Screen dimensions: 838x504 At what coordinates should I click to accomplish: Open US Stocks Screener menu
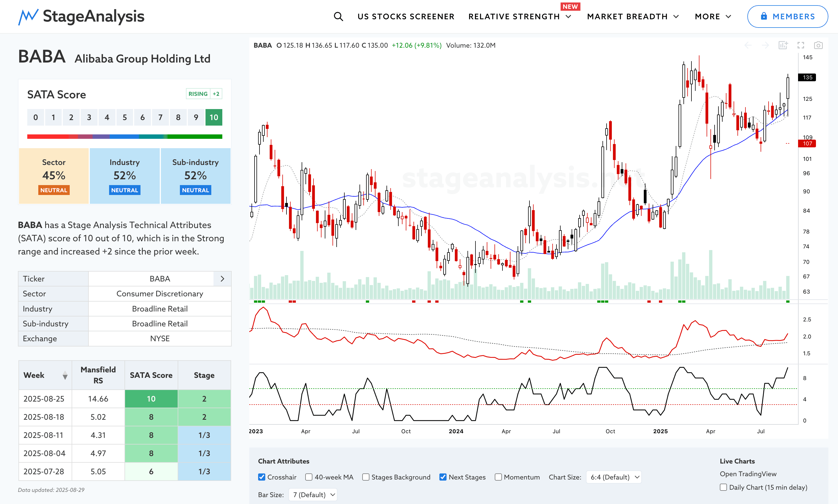(x=406, y=16)
